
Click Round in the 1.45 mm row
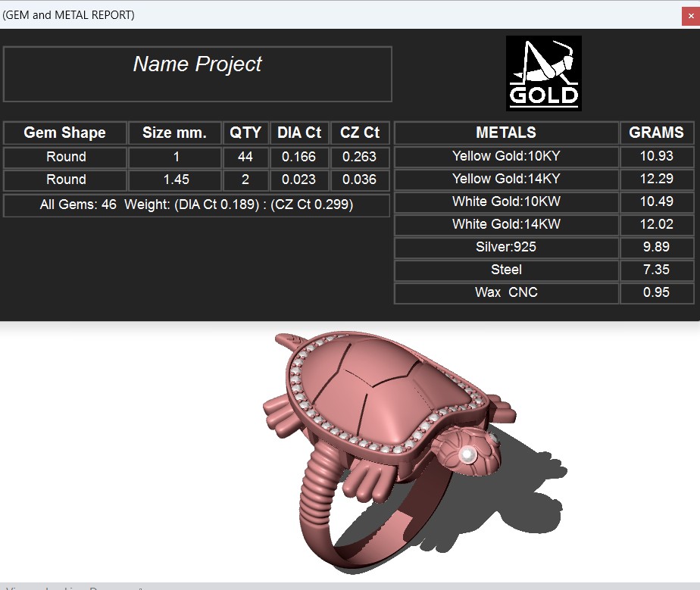click(65, 179)
